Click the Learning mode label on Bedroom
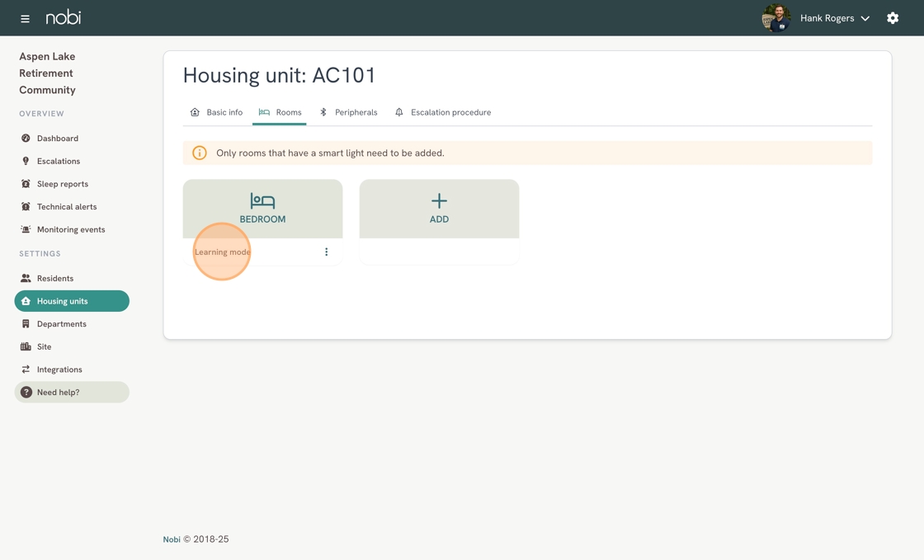 click(x=222, y=252)
